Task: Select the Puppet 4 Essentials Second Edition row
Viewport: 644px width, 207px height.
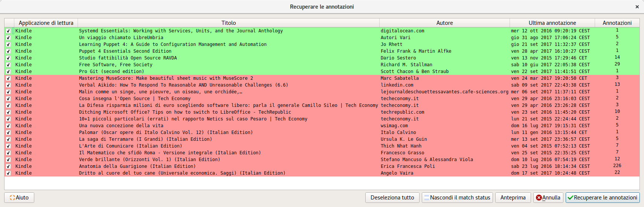Action: pyautogui.click(x=125, y=51)
